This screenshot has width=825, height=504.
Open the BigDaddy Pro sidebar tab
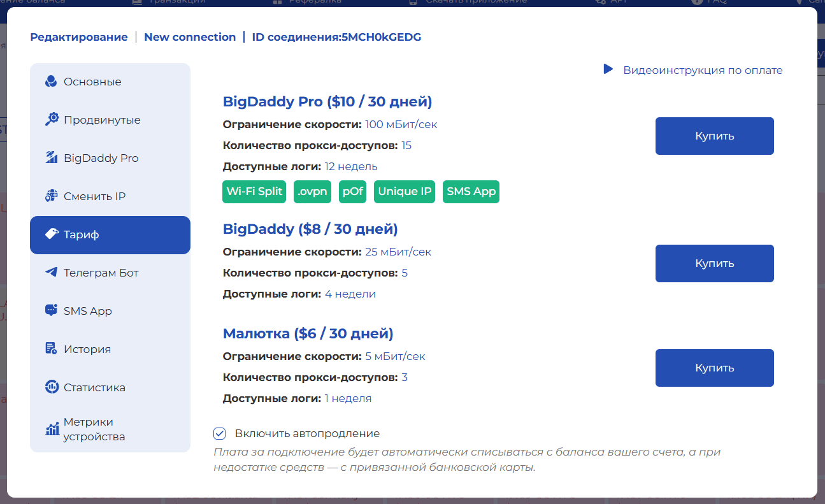click(110, 158)
